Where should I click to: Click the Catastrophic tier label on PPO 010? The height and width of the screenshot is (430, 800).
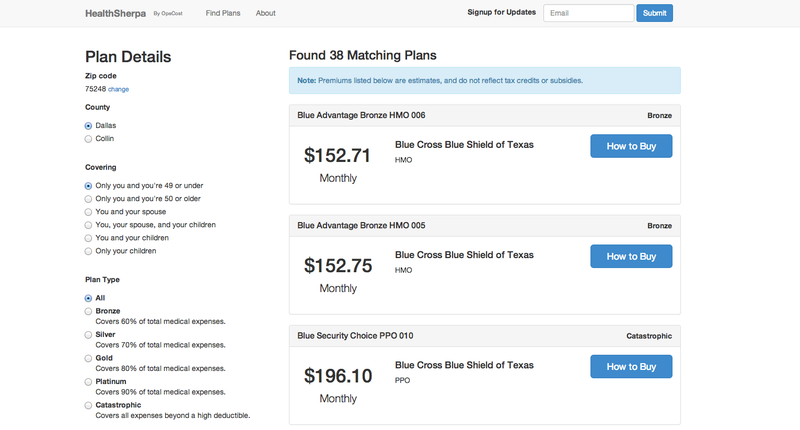649,336
